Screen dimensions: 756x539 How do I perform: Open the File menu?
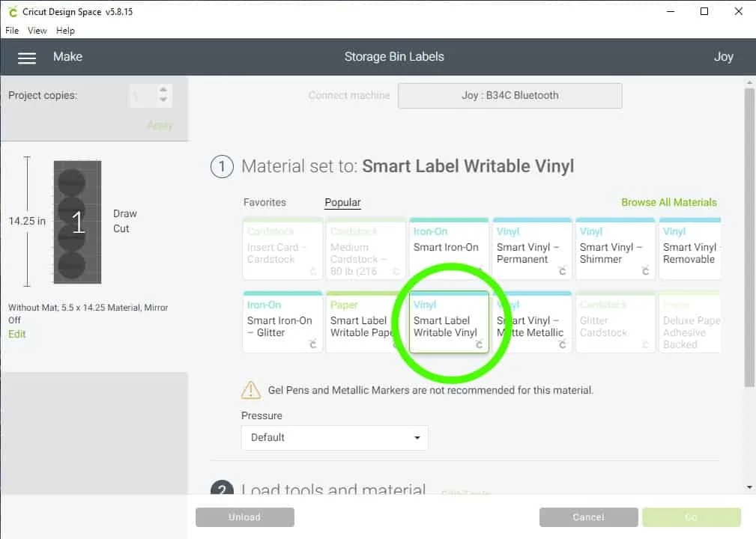click(x=12, y=31)
